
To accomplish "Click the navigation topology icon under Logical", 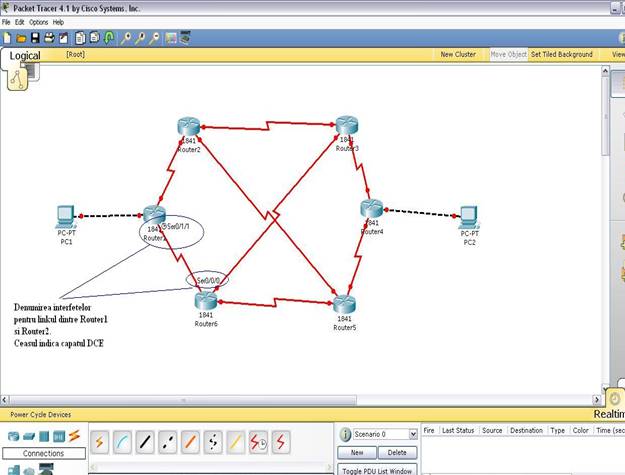I will (x=17, y=79).
